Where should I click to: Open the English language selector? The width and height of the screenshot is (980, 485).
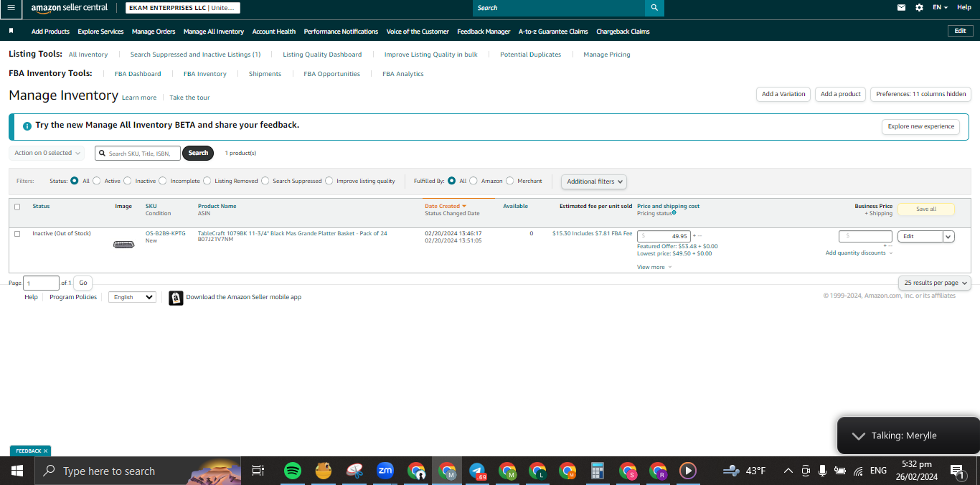[132, 297]
